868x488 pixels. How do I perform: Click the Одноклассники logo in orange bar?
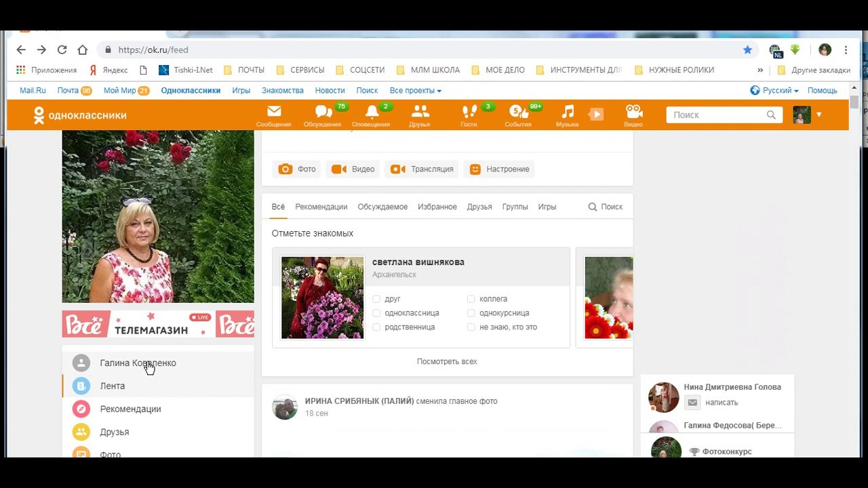(80, 115)
